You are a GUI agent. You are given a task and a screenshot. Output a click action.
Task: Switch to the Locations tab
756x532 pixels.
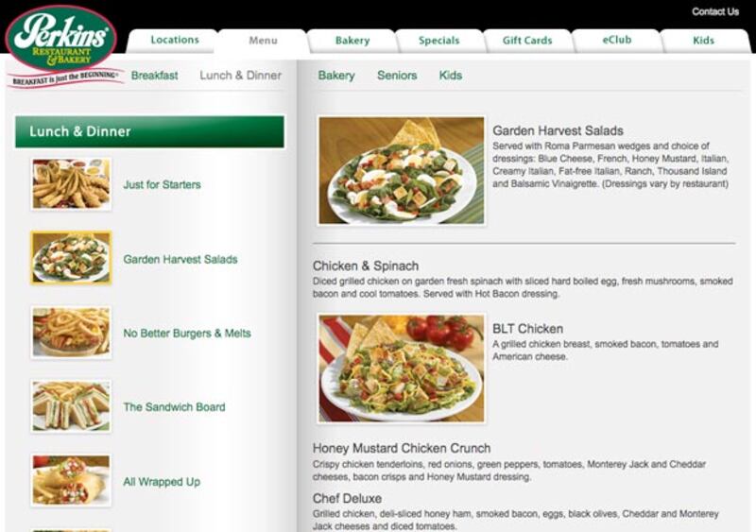point(175,41)
